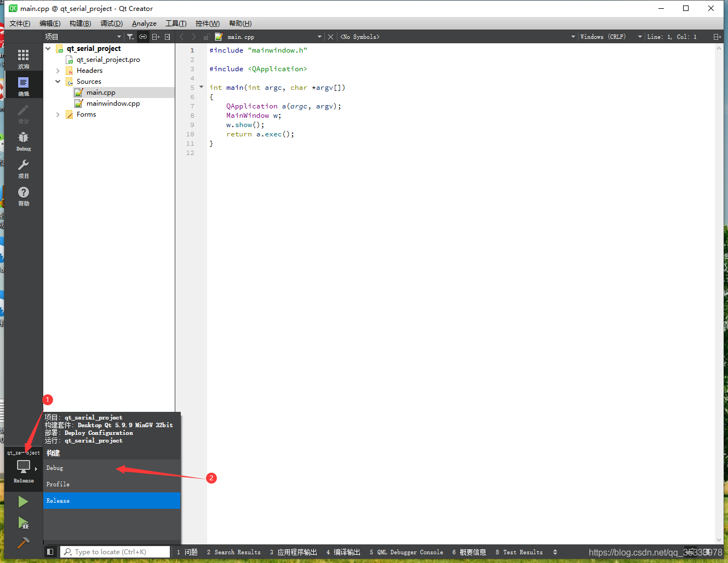Build project using hammer icon
This screenshot has height=563, width=728.
pos(23,543)
